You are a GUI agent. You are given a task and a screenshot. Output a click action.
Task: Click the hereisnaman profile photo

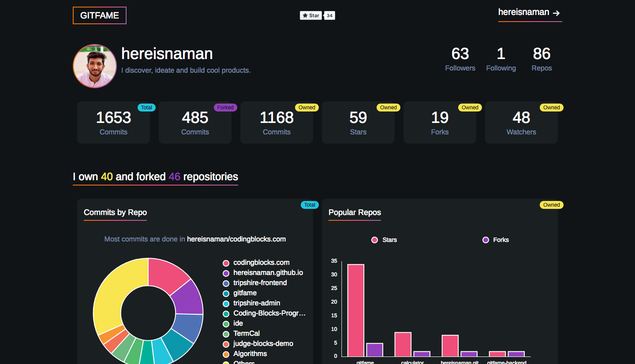pos(94,66)
